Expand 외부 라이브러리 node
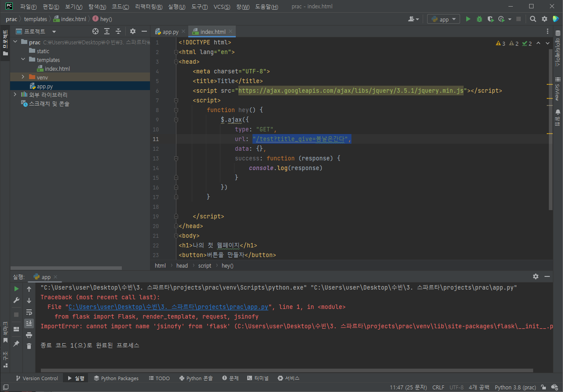 (15, 94)
